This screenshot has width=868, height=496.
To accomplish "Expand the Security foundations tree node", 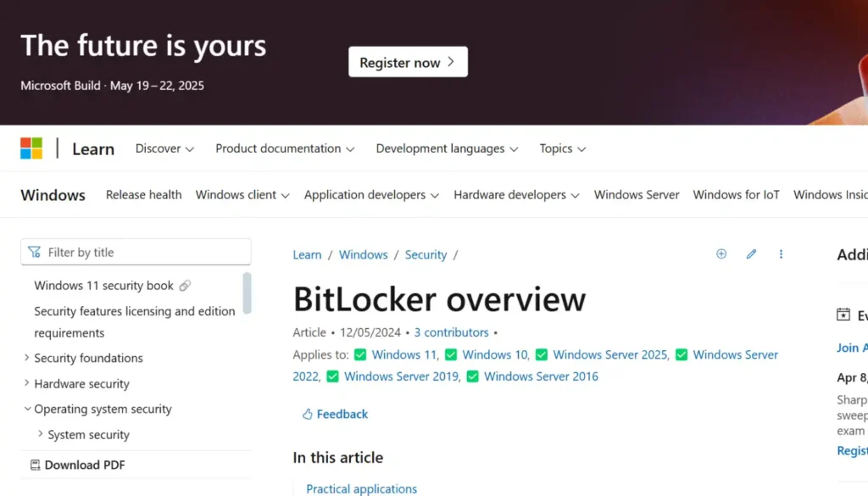I will tap(26, 358).
